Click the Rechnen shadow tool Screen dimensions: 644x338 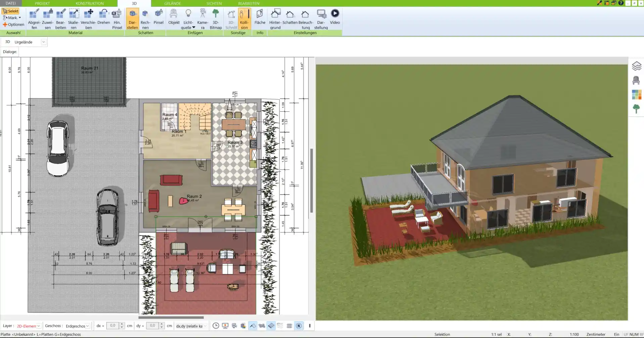(145, 19)
